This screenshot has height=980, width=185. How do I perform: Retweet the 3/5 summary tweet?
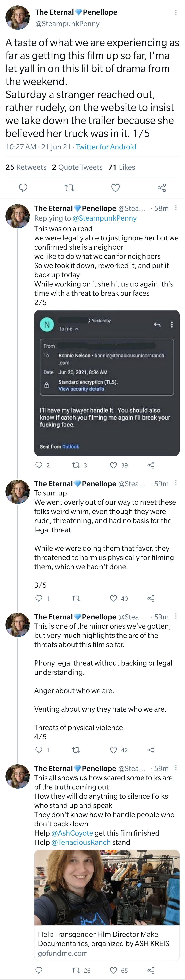(x=76, y=598)
